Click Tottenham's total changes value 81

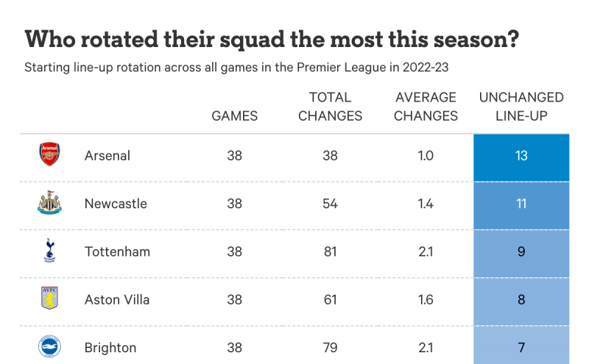point(330,251)
